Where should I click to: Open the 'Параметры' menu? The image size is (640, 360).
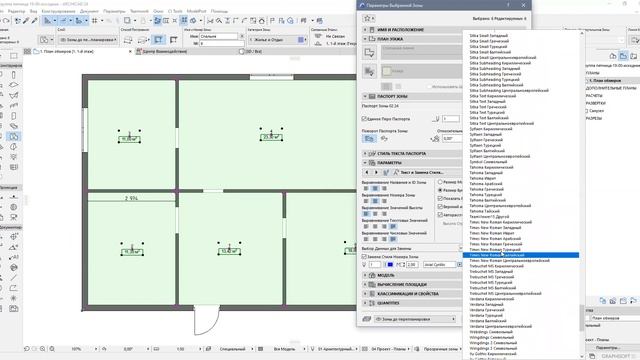[x=114, y=11]
